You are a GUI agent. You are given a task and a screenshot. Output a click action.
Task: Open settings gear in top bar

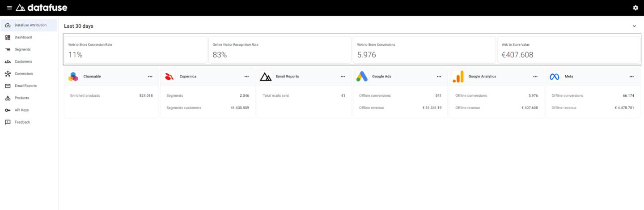pos(636,8)
